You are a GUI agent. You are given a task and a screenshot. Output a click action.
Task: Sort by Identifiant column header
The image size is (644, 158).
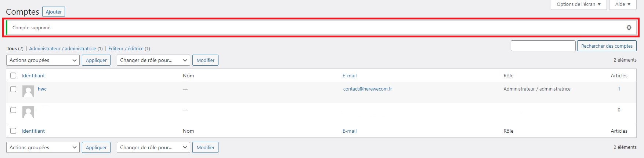pos(33,76)
